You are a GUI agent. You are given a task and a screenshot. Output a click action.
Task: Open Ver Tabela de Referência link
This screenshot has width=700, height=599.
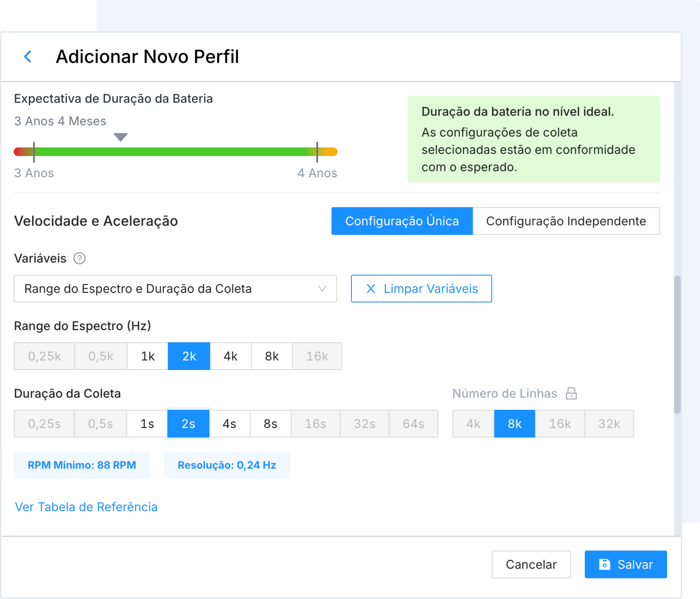click(86, 507)
